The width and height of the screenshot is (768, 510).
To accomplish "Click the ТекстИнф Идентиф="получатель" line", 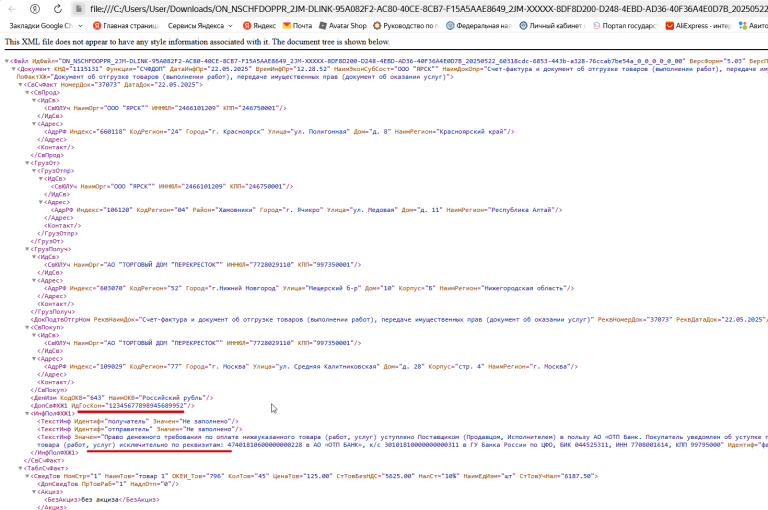I will [x=138, y=422].
